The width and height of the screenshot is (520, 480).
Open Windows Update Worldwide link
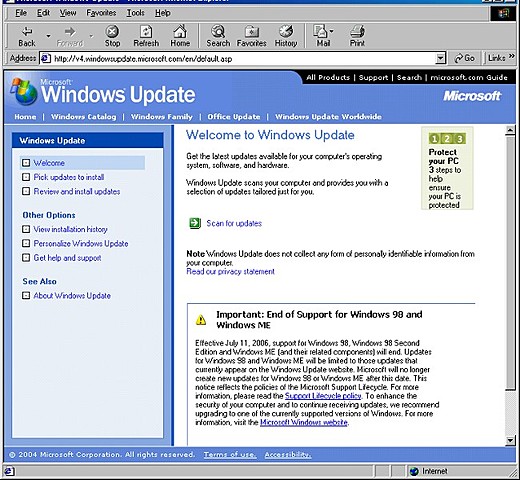(x=328, y=117)
